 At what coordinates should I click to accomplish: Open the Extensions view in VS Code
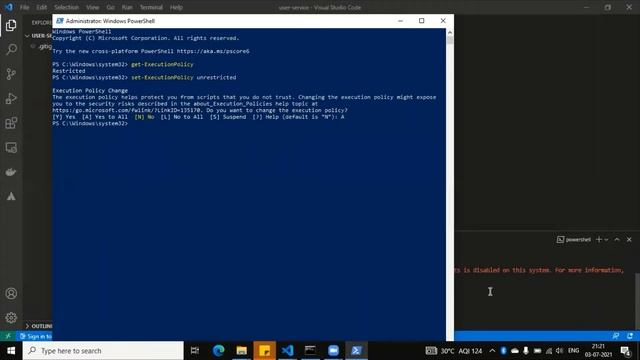11,123
